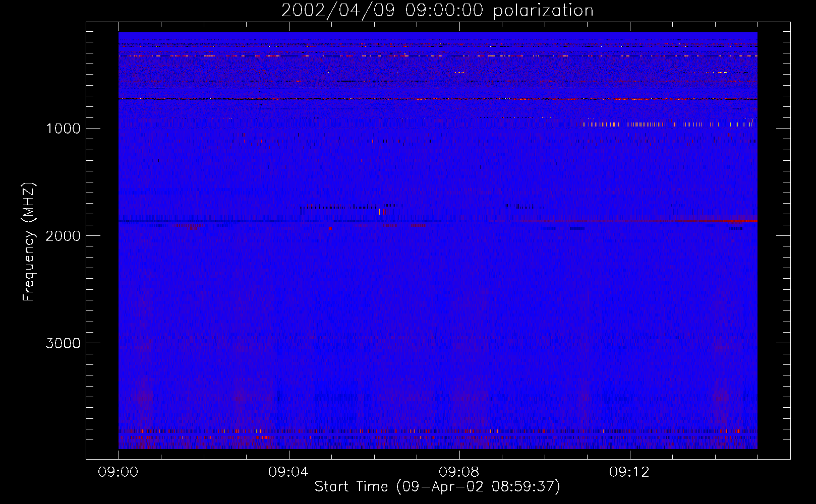Image resolution: width=816 pixels, height=504 pixels.
Task: Click the "1000" frequency tick label
Action: (x=63, y=129)
